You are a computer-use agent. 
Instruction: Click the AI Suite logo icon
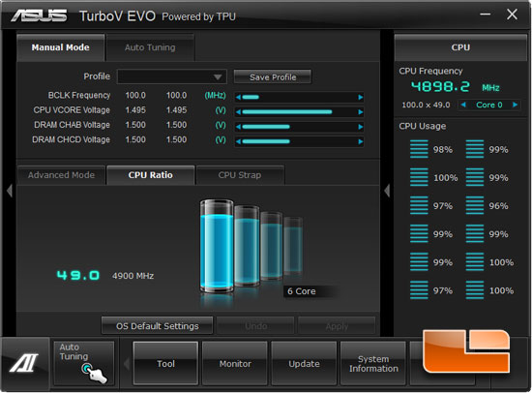pyautogui.click(x=24, y=362)
